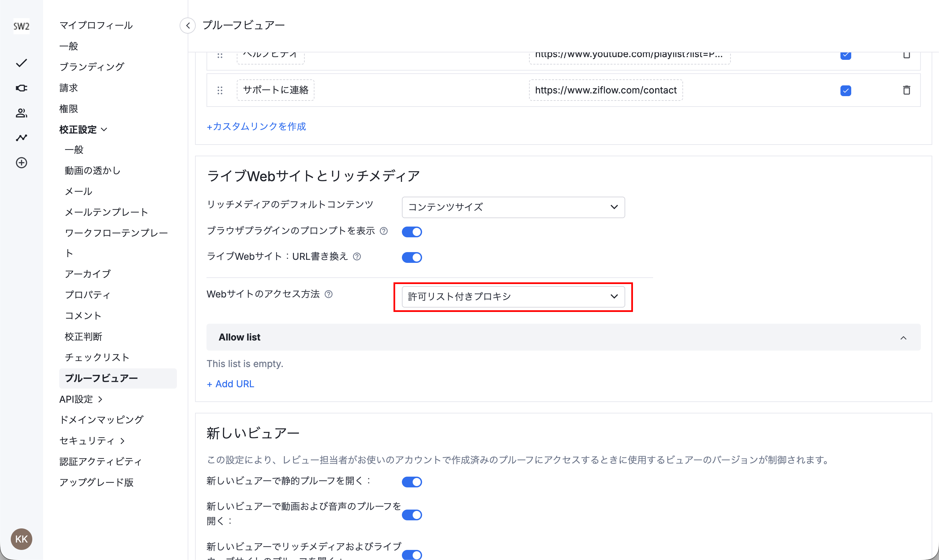Toggle ブラウザプラグインのプロンプトを表示 switch
Image resolution: width=939 pixels, height=560 pixels.
tap(412, 232)
